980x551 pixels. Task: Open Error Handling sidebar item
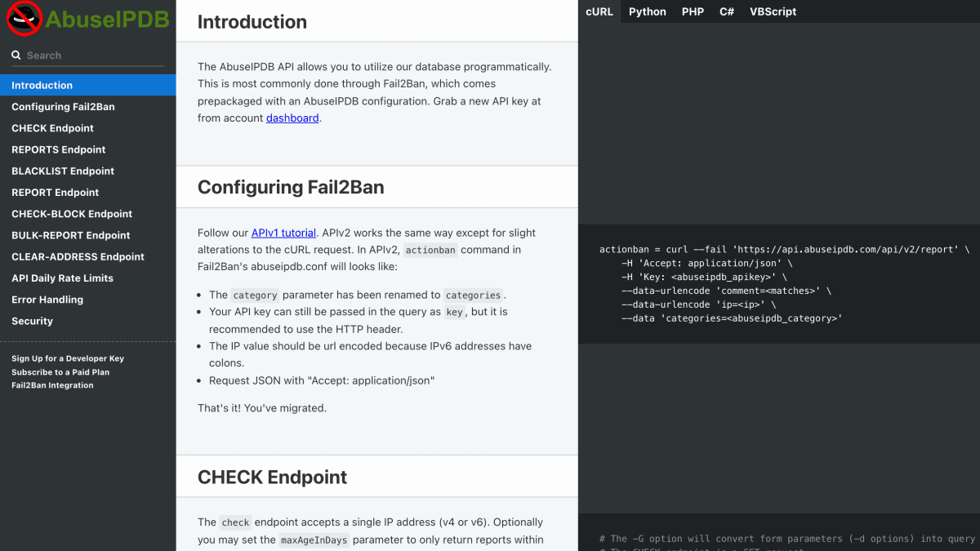[87, 300]
